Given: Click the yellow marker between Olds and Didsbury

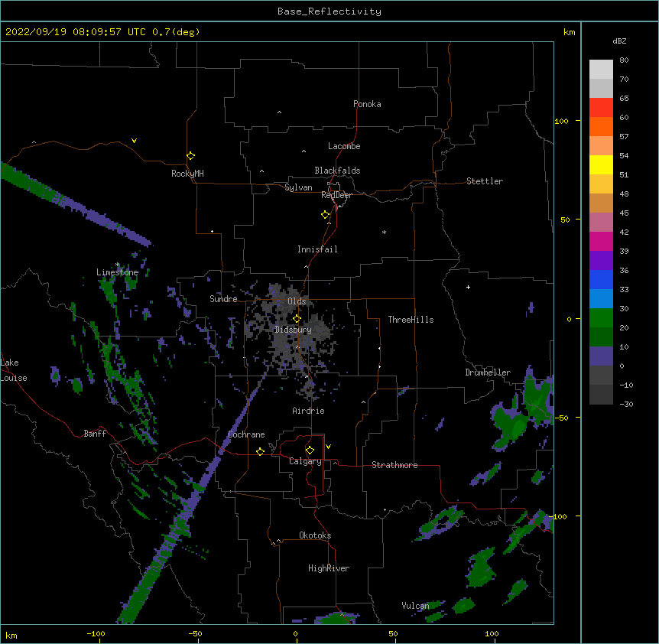Looking at the screenshot, I should 297,318.
